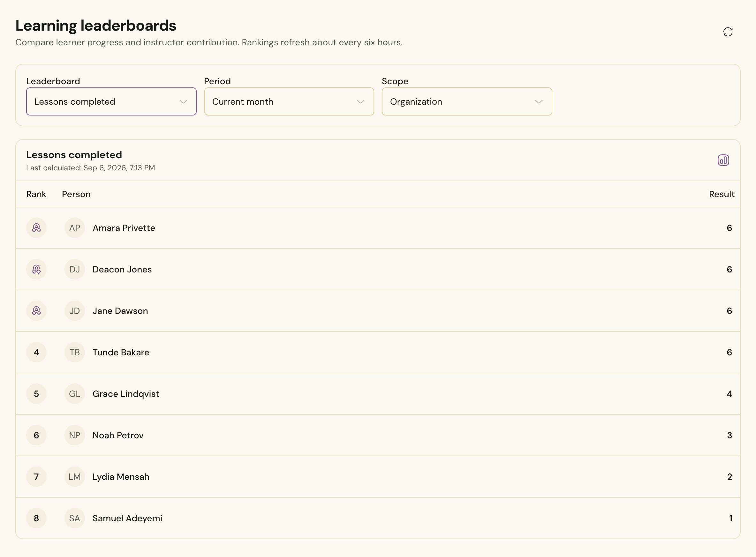
Task: Click the LM avatar for Lydia Mensah
Action: click(x=75, y=477)
